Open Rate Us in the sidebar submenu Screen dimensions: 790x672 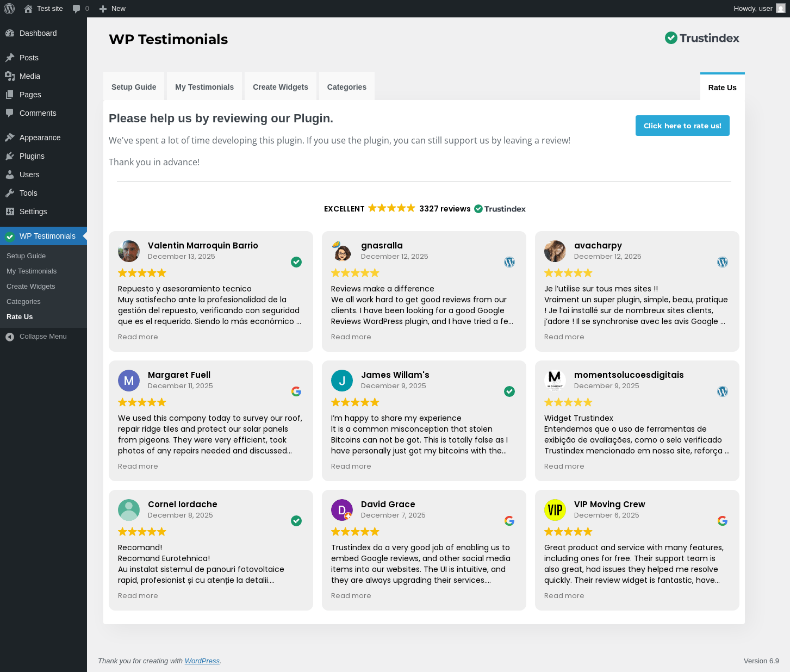[20, 317]
